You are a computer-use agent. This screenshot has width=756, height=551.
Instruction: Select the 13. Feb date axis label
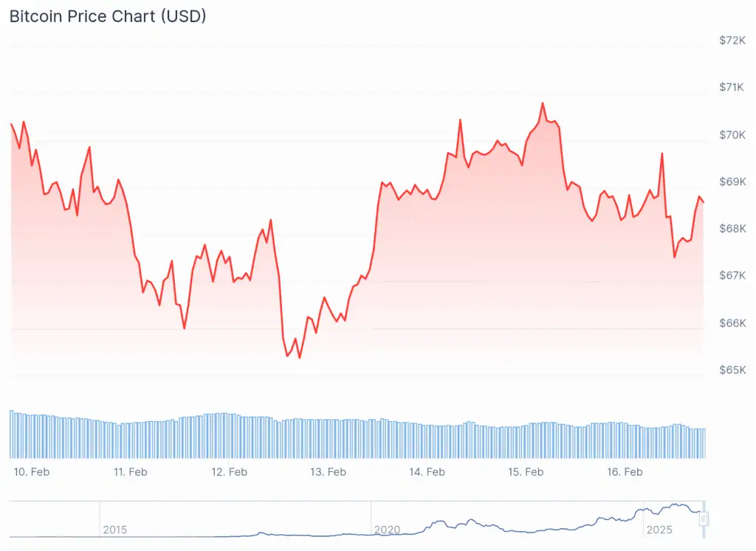[328, 471]
